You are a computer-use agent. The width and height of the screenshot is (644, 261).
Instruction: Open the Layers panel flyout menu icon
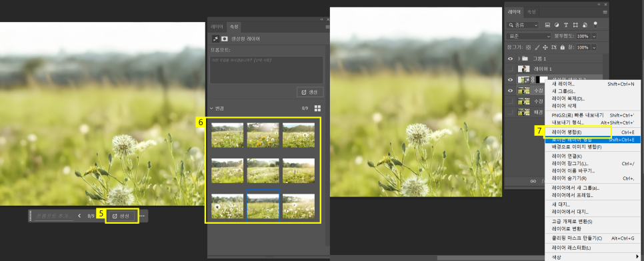[x=605, y=12]
